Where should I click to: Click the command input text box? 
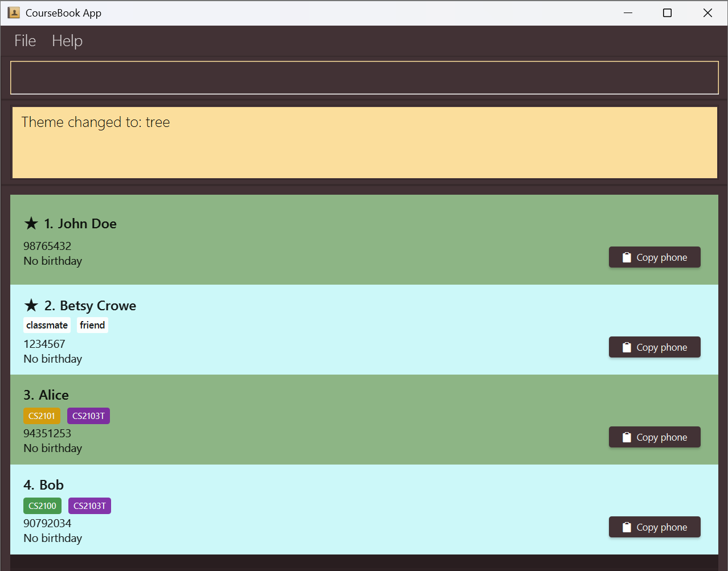[x=364, y=77]
